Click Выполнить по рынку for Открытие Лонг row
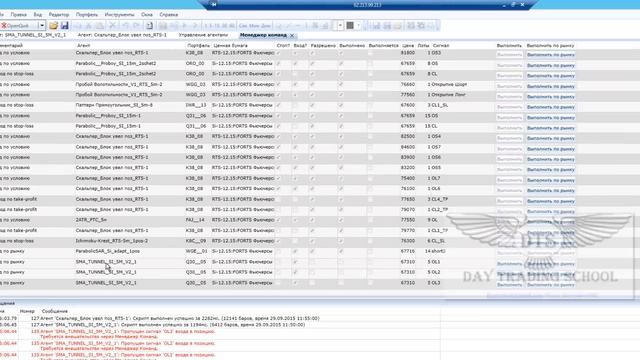This screenshot has width=640, height=360. click(551, 97)
